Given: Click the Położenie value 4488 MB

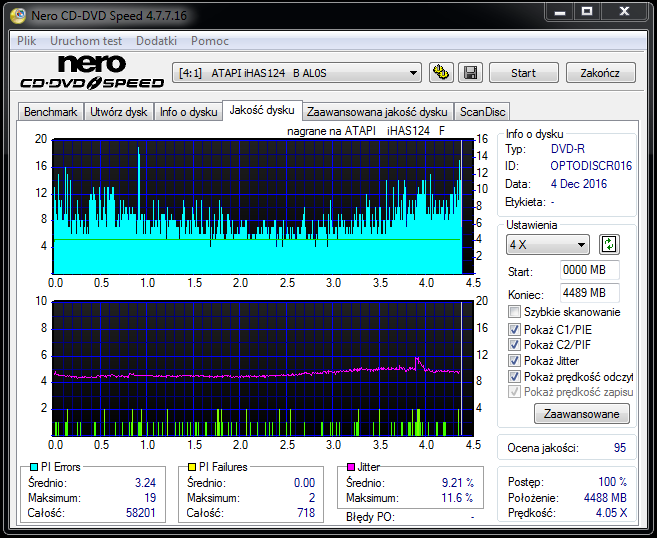Looking at the screenshot, I should [x=605, y=498].
